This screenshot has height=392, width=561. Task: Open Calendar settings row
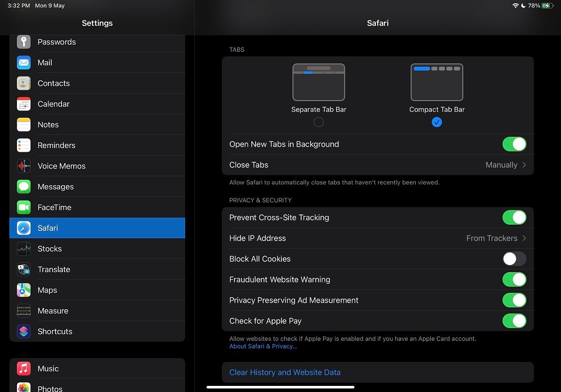[x=97, y=104]
